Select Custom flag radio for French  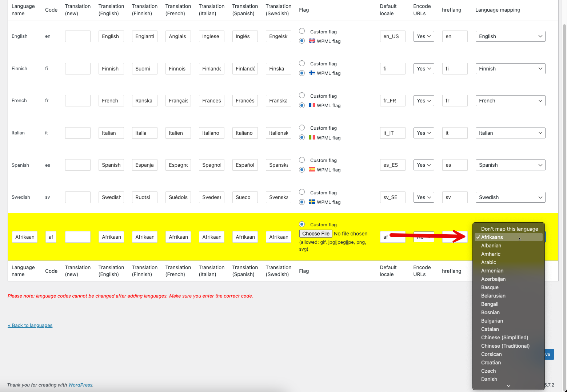(302, 95)
